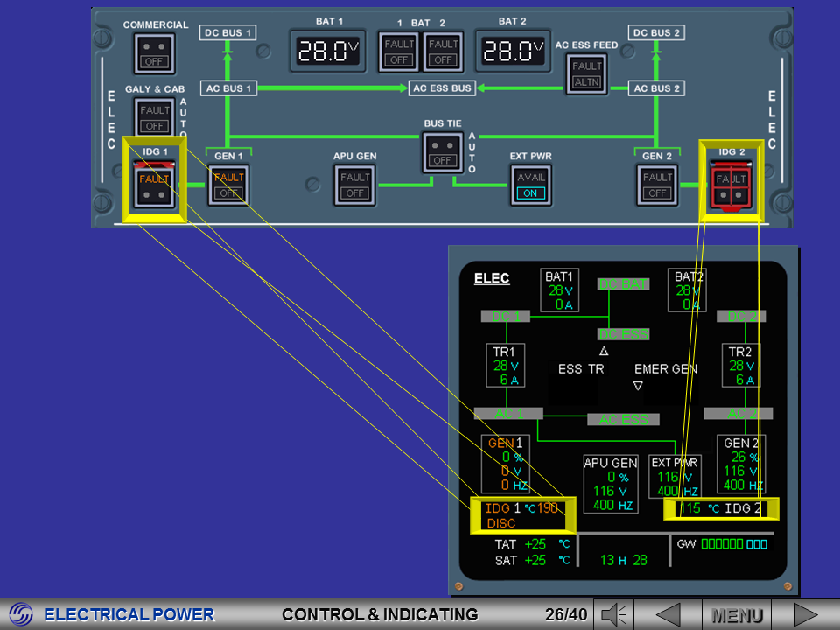Toggle GEN 1 off with its pushbutton
840x630 pixels.
[227, 185]
